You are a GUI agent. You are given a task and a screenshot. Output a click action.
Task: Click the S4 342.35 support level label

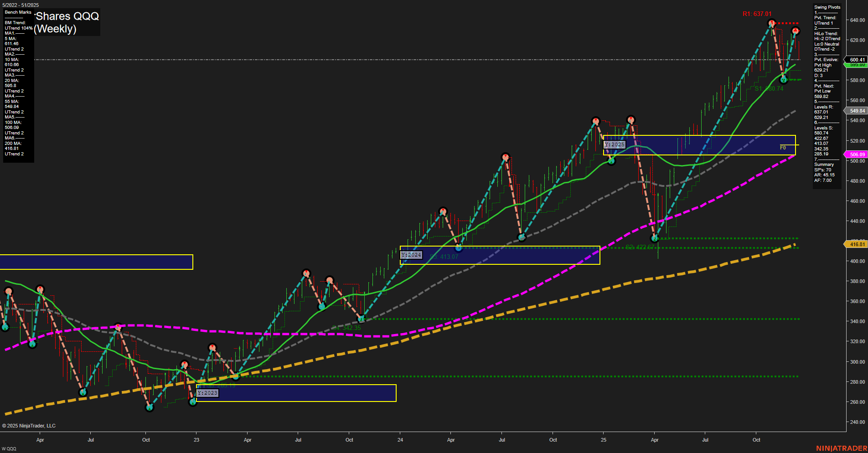click(x=346, y=328)
